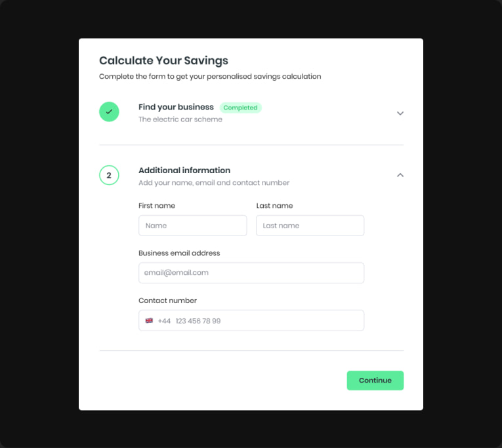Open the +44 country code selector
The image size is (502, 448).
click(x=163, y=321)
